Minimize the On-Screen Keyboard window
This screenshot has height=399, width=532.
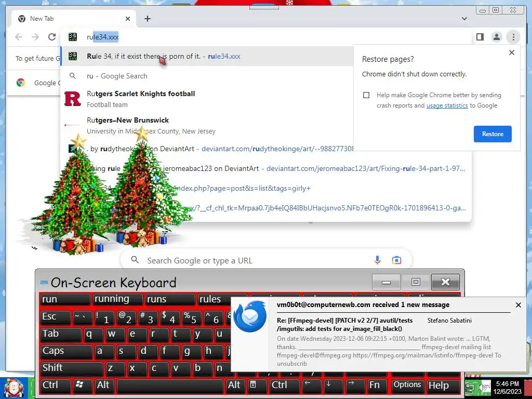pos(386,282)
